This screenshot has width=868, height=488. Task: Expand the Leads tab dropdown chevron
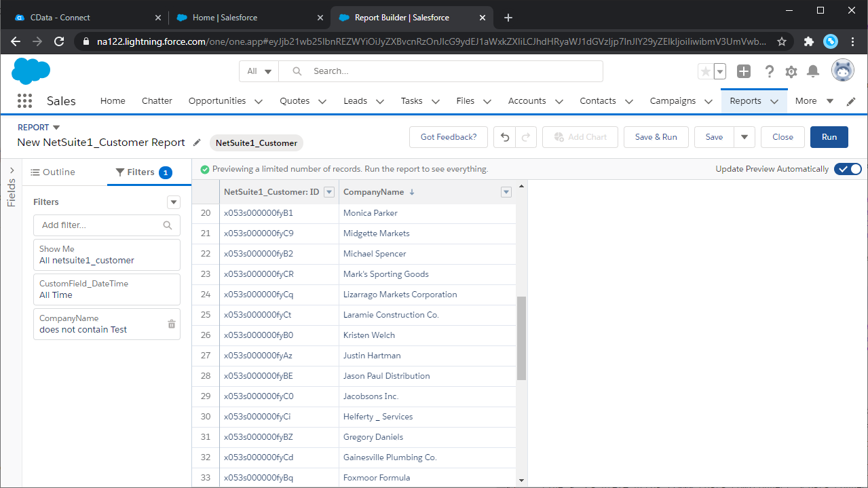coord(380,102)
